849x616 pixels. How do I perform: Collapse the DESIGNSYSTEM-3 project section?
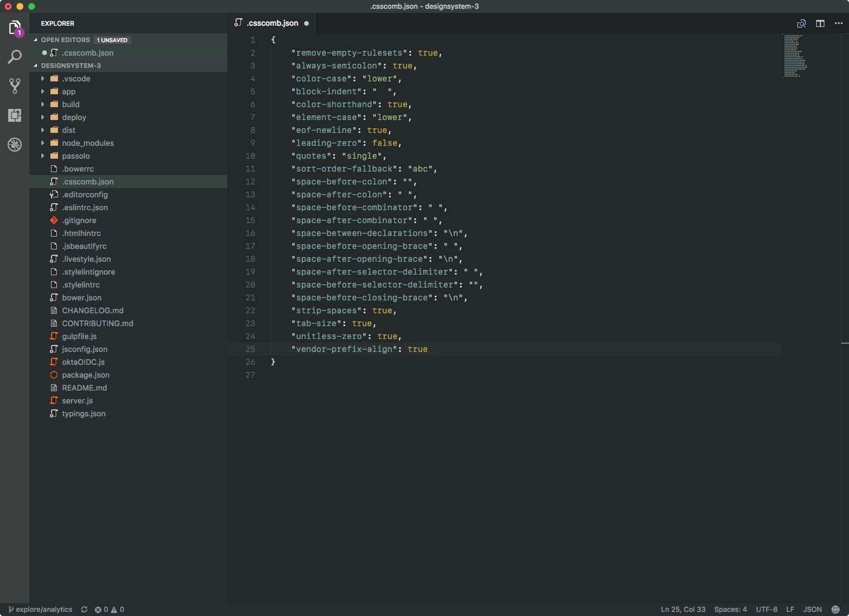click(36, 66)
